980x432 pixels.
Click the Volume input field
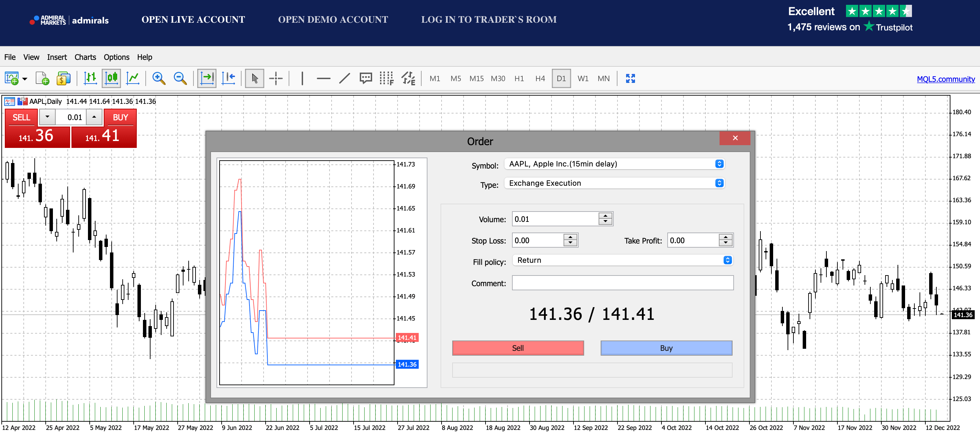(555, 219)
